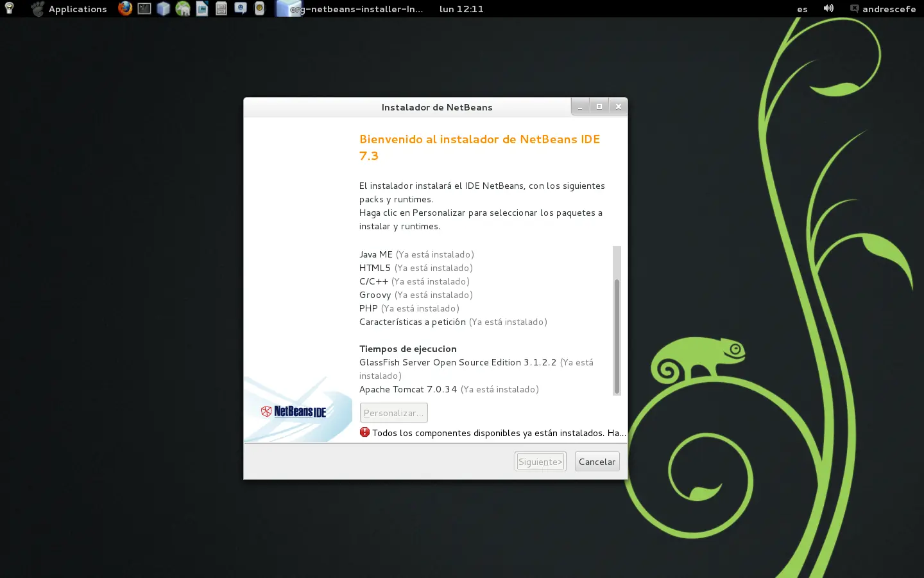Viewport: 924px width, 578px height.
Task: Click the chat bubble launcher icon
Action: click(241, 8)
